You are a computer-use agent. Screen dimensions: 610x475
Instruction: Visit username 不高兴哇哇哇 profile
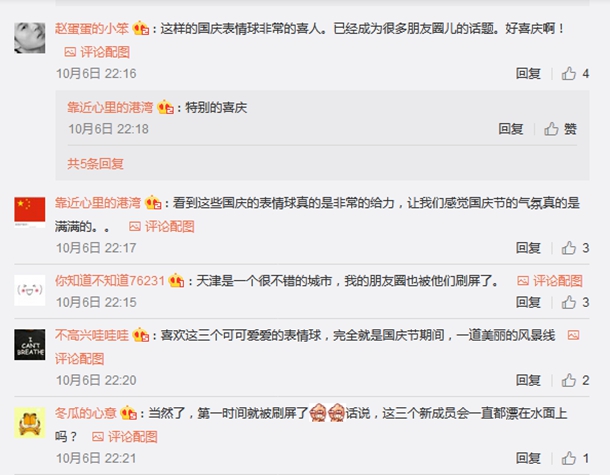91,335
